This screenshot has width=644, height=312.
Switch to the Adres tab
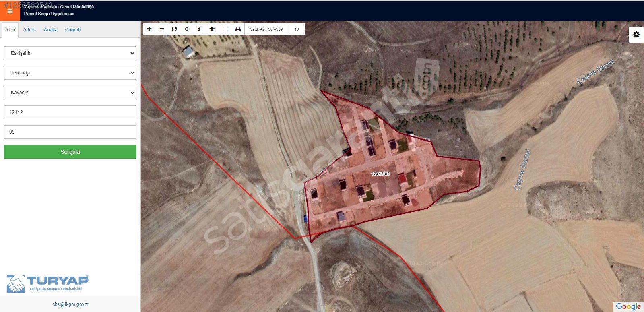[29, 30]
